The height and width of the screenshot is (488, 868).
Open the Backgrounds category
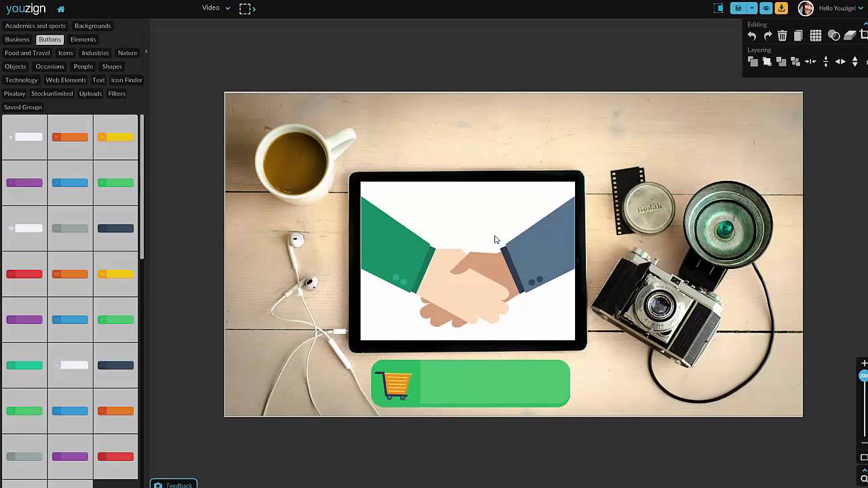point(93,26)
